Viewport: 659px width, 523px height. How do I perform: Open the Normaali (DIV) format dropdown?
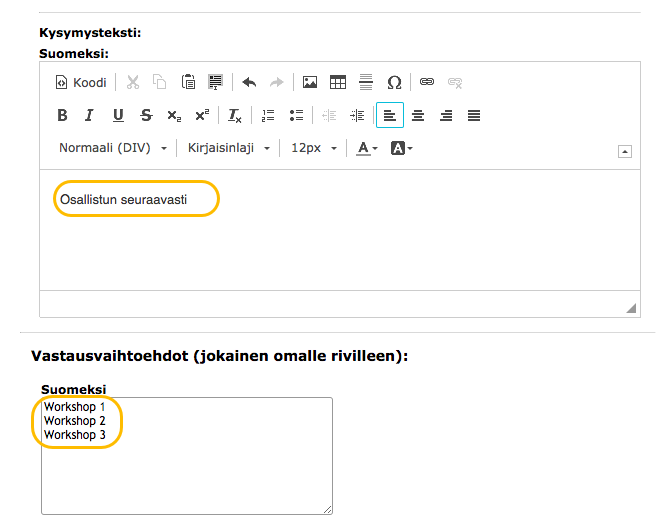113,148
